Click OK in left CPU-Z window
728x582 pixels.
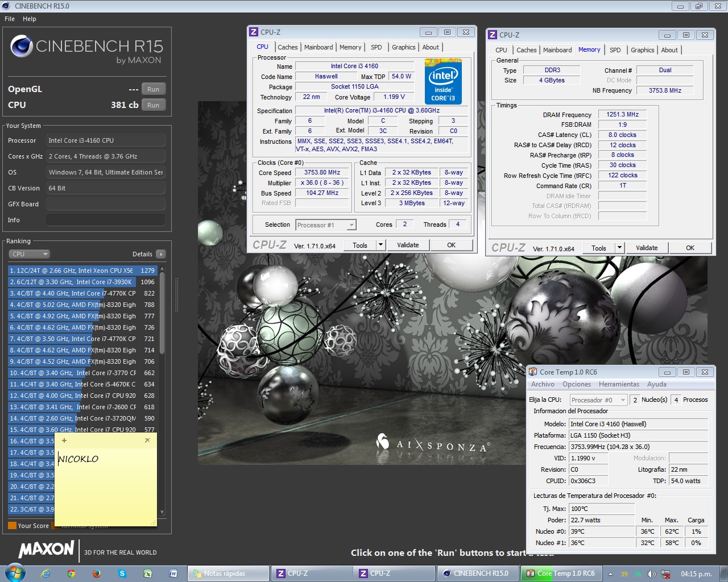(x=452, y=245)
